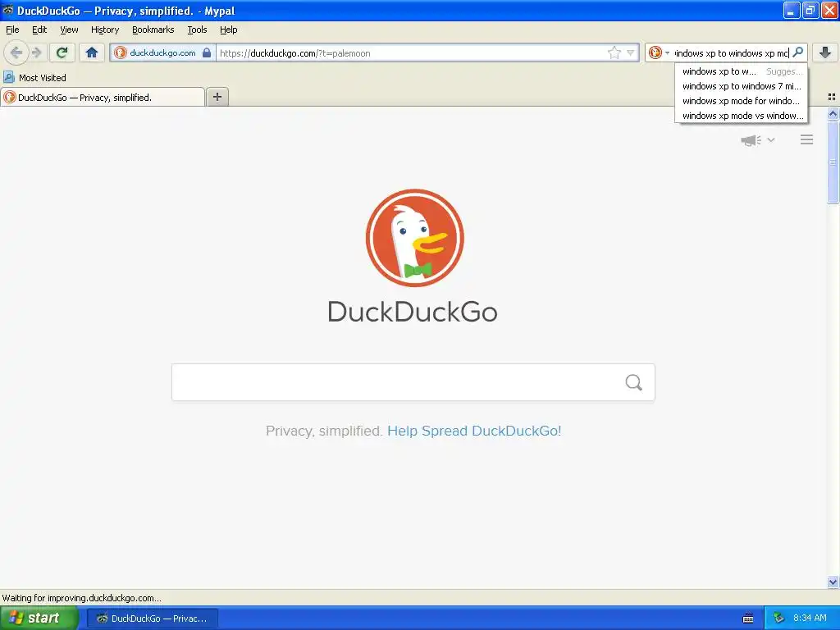Viewport: 840px width, 630px height.
Task: Open the Help Spread DuckDuckGo! link
Action: tap(474, 431)
